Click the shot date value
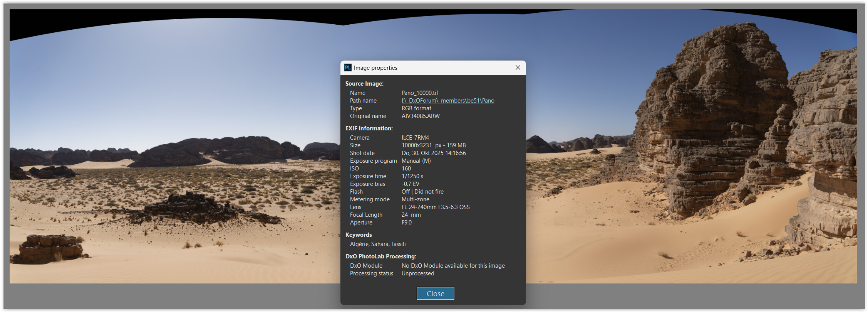This screenshot has height=312, width=868. (434, 153)
